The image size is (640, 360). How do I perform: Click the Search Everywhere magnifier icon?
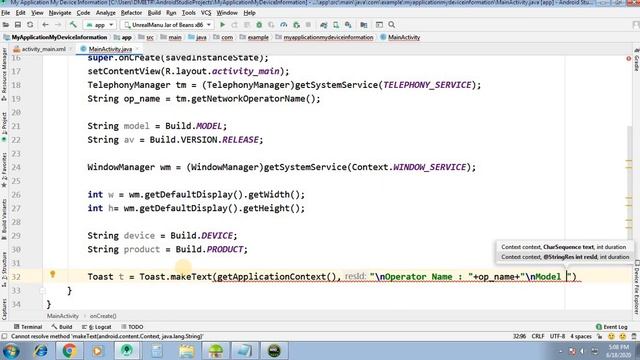point(391,25)
